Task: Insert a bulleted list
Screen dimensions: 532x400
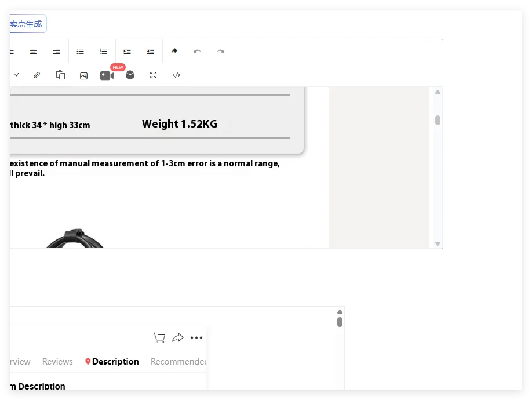Action: (80, 51)
